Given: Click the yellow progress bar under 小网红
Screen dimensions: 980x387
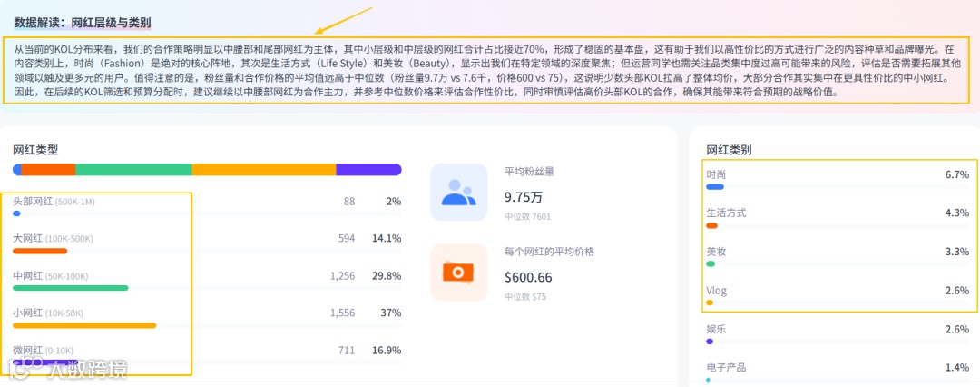Looking at the screenshot, I should [84, 325].
